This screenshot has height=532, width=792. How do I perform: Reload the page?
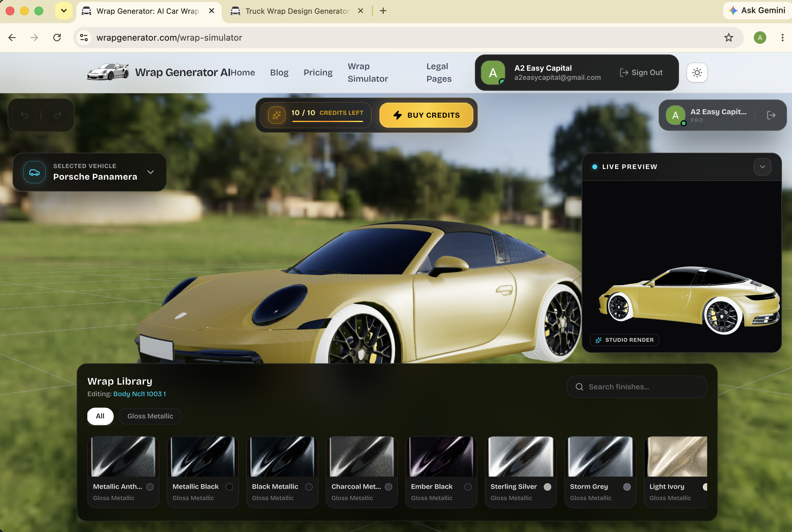(57, 38)
